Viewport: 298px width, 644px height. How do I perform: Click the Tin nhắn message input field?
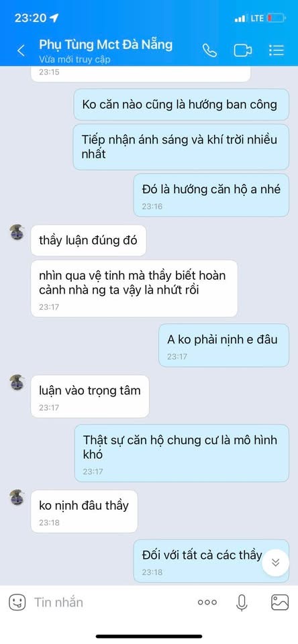pyautogui.click(x=111, y=602)
